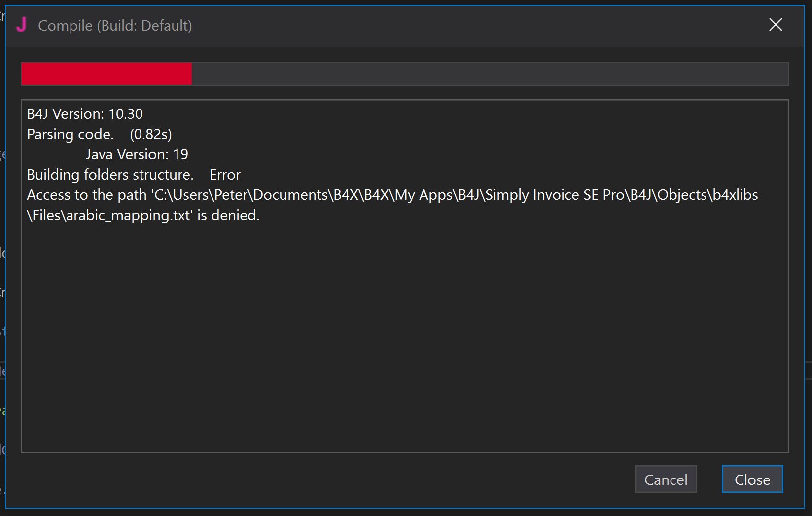
Task: Click the empty area of the log box
Action: [x=404, y=335]
